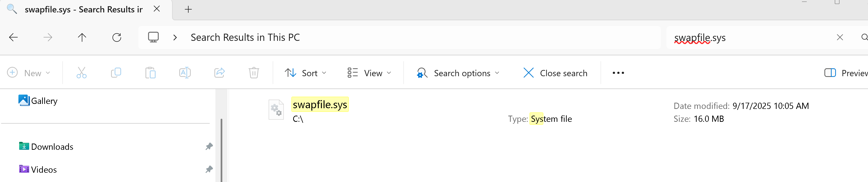Open the See more ellipsis menu
The width and height of the screenshot is (868, 182).
[x=618, y=73]
